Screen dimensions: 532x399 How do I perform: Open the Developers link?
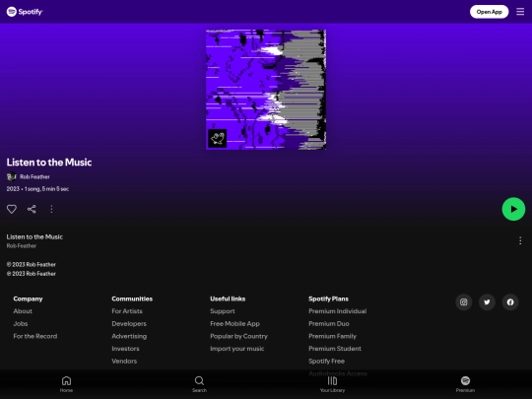(129, 324)
